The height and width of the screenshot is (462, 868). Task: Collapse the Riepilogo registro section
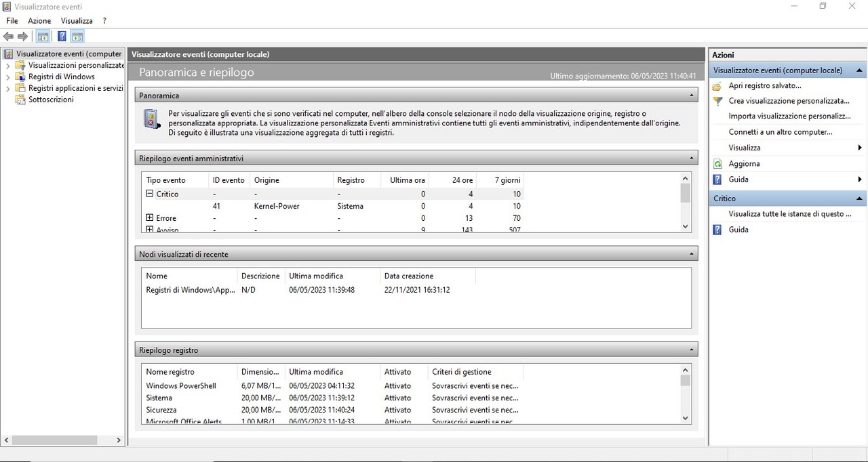click(x=692, y=350)
